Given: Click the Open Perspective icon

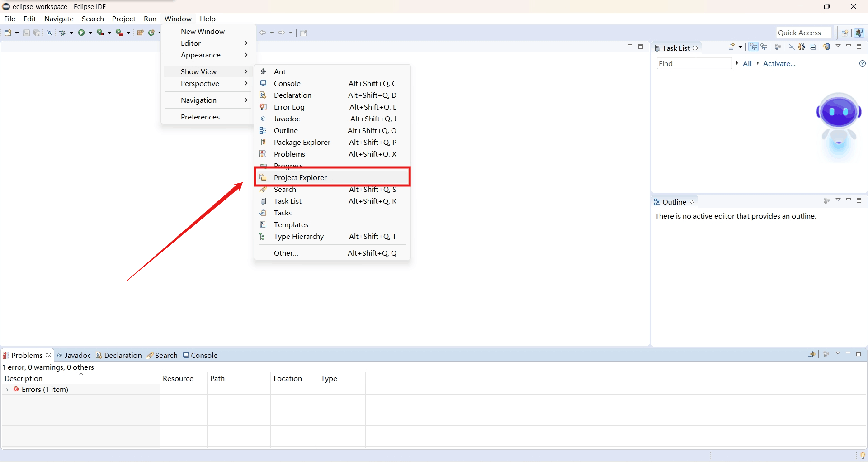Looking at the screenshot, I should 844,33.
